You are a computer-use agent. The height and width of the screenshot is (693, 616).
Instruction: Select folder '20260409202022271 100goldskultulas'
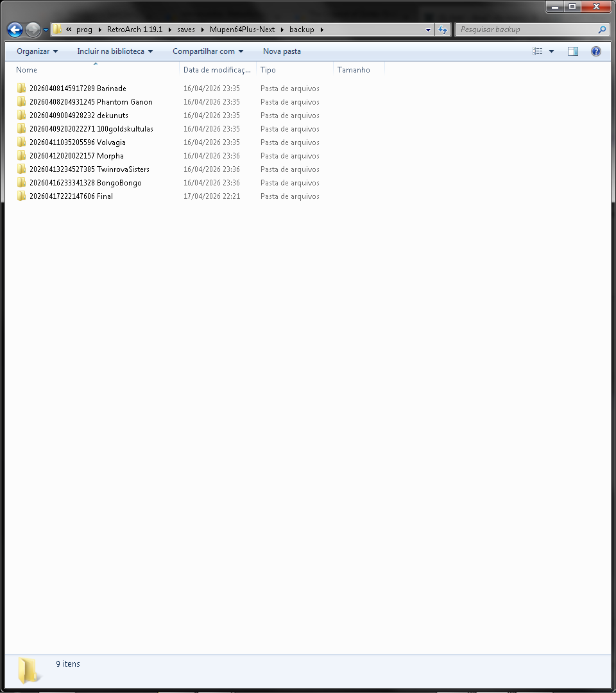(92, 128)
